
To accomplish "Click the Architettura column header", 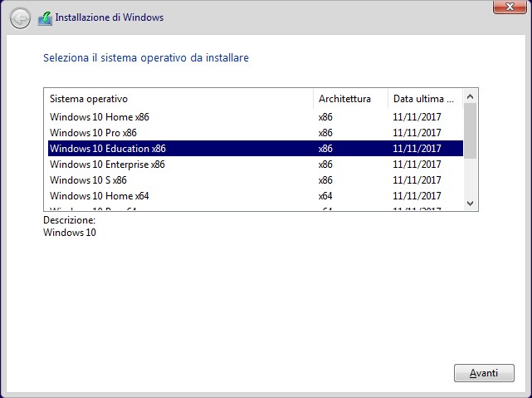I will (x=350, y=99).
